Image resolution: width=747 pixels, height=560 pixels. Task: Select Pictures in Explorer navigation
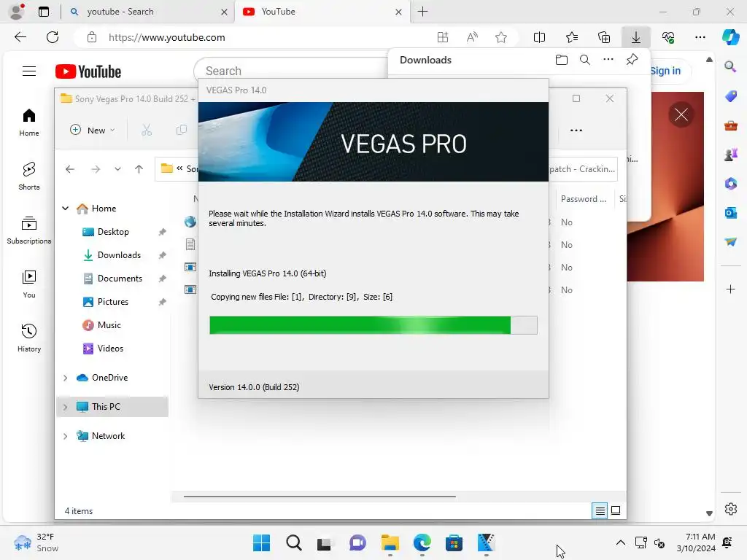click(x=113, y=301)
